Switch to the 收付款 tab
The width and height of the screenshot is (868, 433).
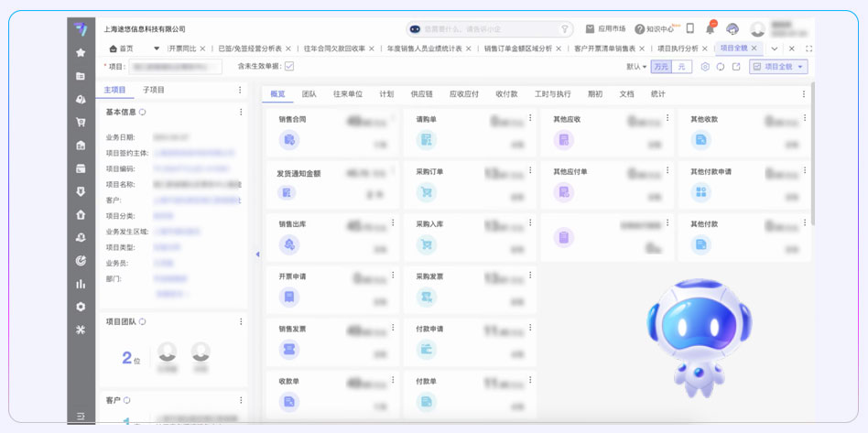point(507,94)
